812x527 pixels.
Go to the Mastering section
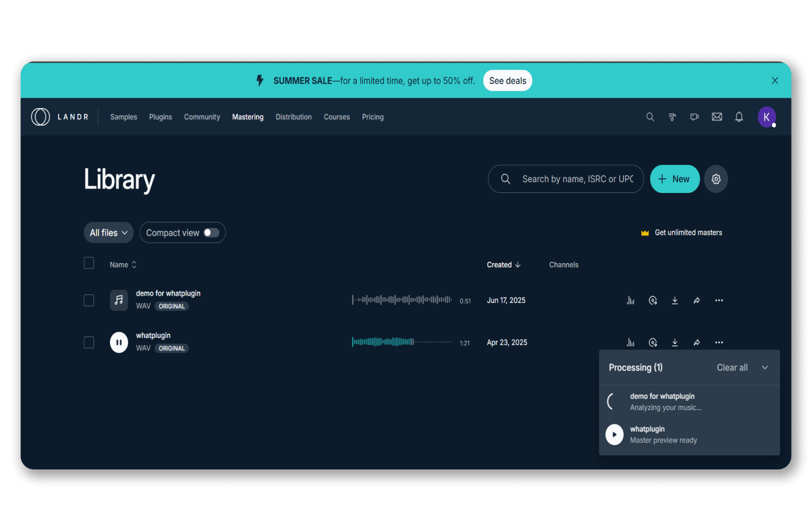click(248, 117)
